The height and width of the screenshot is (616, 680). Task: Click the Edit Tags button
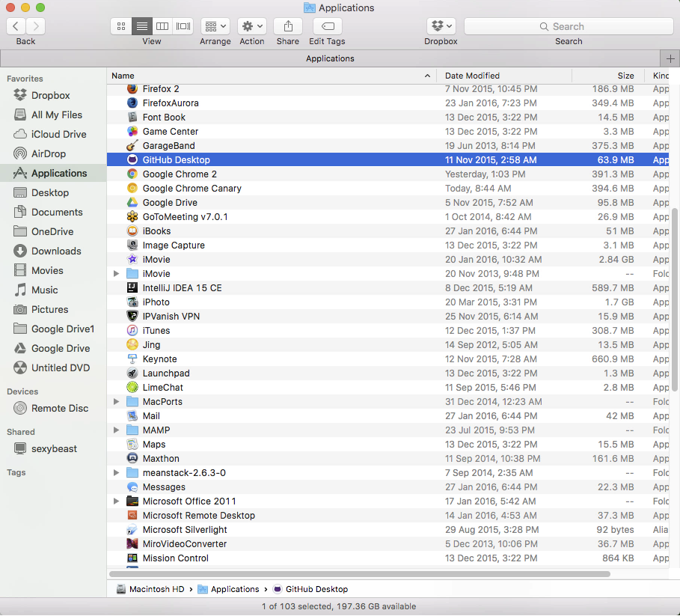point(328,26)
